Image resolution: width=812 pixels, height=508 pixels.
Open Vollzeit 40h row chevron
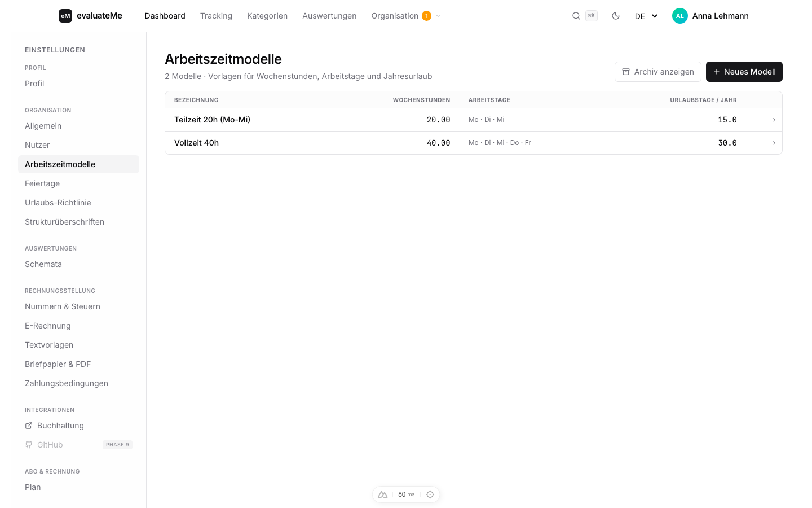[774, 143]
